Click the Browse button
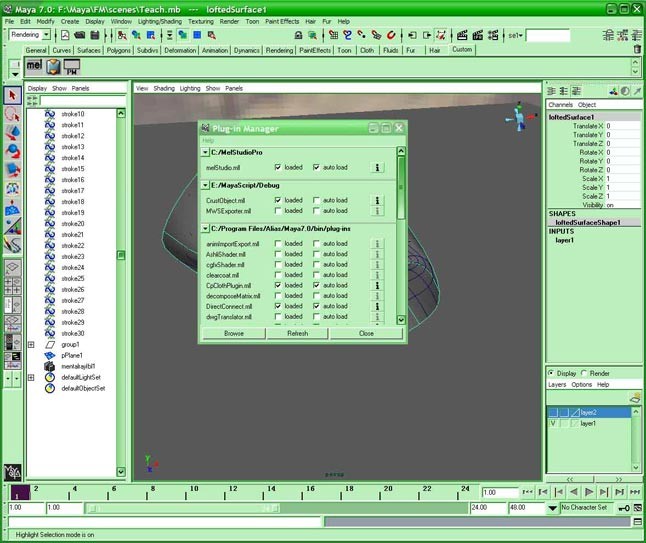This screenshot has width=646, height=543. tap(234, 333)
